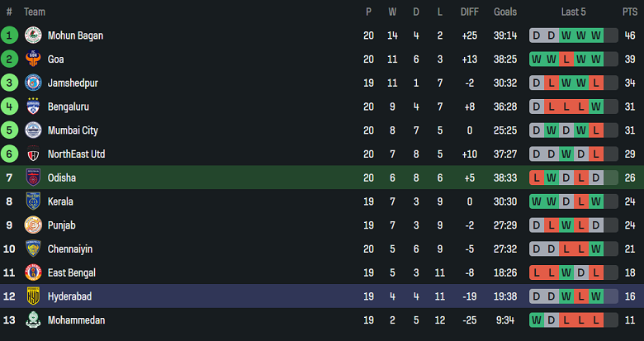
Task: Click Mohun Bagan's most recent win box
Action: [595, 36]
